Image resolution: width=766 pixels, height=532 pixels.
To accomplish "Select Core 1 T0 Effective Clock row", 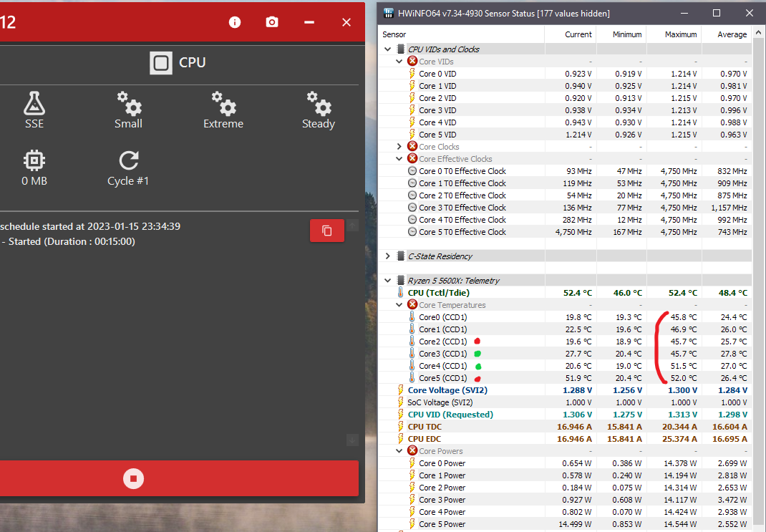I will (566, 183).
